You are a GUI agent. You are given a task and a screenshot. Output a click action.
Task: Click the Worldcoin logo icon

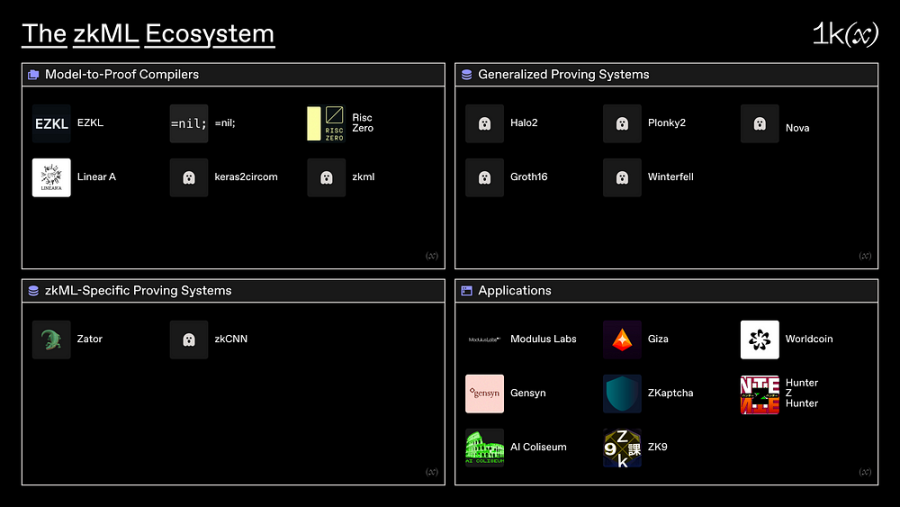760,340
